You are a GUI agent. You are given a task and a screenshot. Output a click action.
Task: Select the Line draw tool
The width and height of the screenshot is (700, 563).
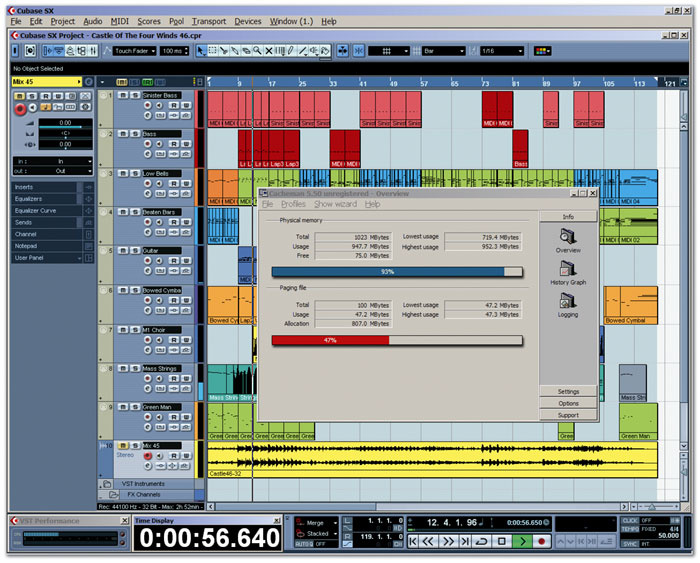pos(302,51)
